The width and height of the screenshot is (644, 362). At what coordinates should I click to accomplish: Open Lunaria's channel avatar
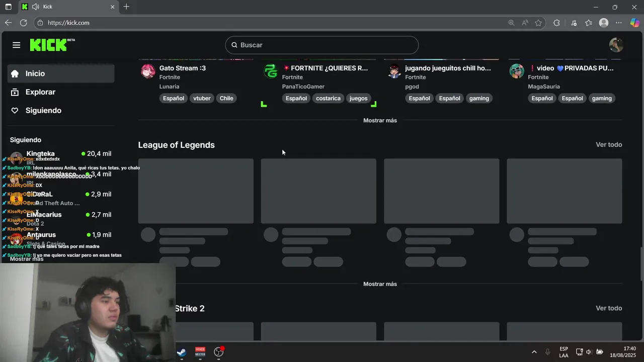tap(148, 71)
